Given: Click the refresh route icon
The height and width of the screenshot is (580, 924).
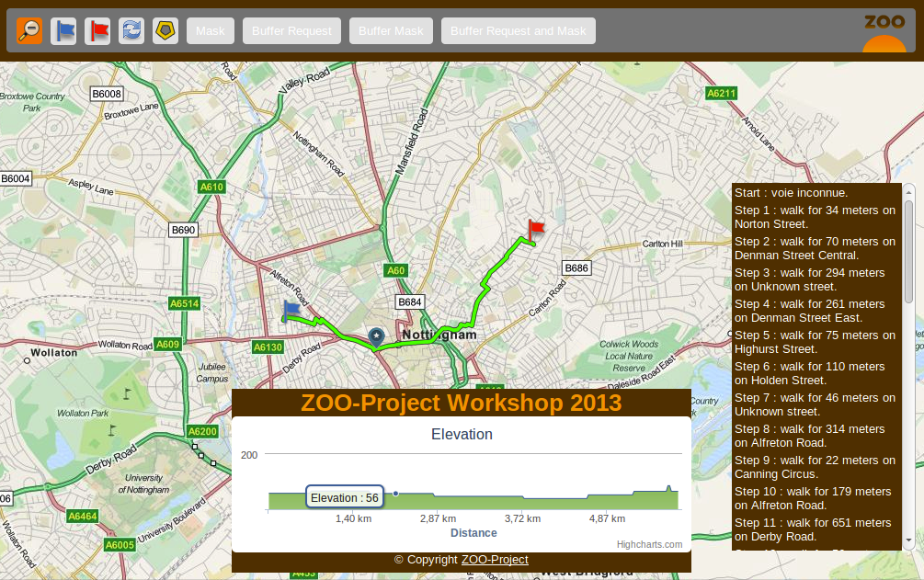Looking at the screenshot, I should 131,30.
